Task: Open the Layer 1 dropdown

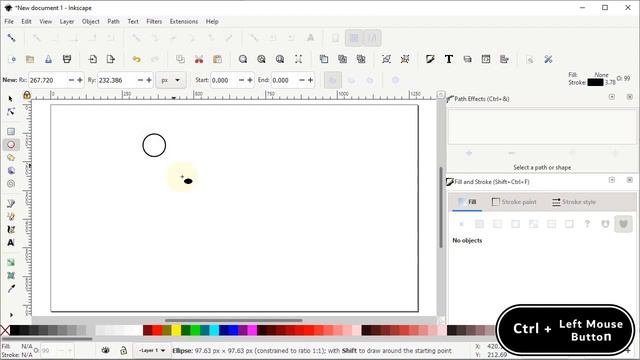Action: click(152, 351)
